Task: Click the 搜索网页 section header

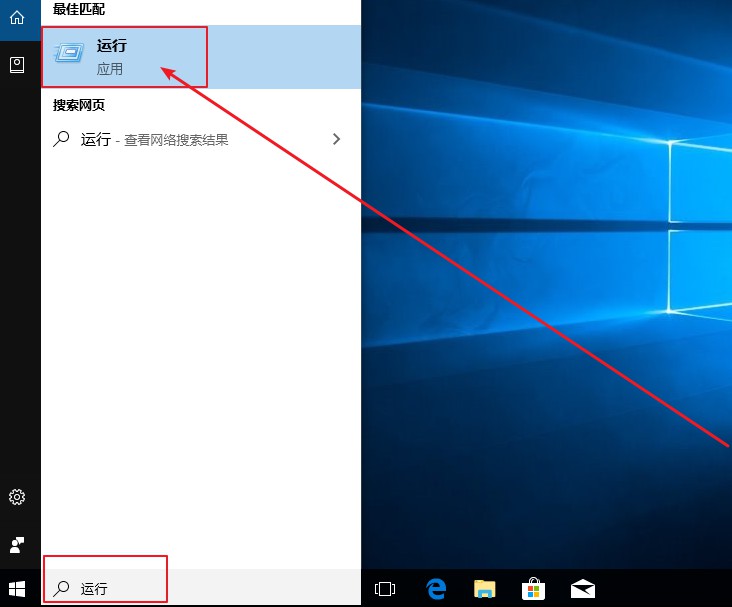Action: [78, 105]
